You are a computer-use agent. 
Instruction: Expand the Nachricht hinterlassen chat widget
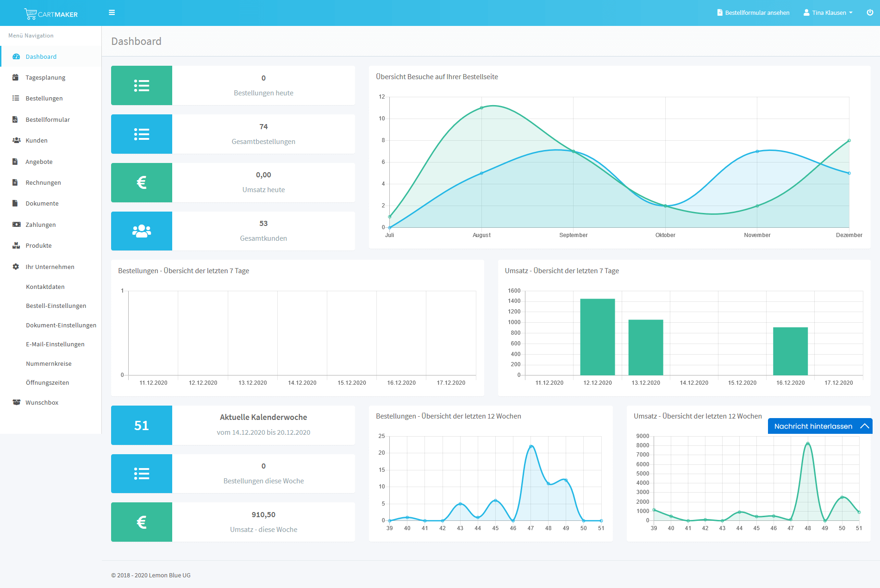[x=819, y=426]
